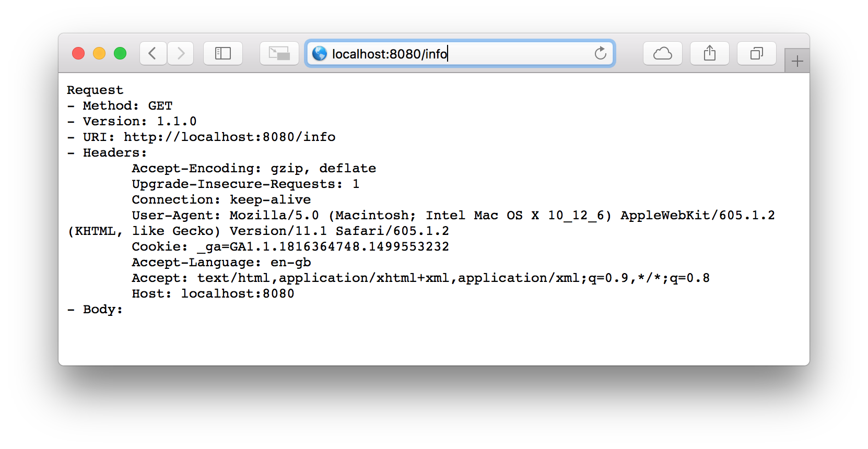
Task: Click the 'Host: localhost:8080' header line
Action: [x=213, y=293]
